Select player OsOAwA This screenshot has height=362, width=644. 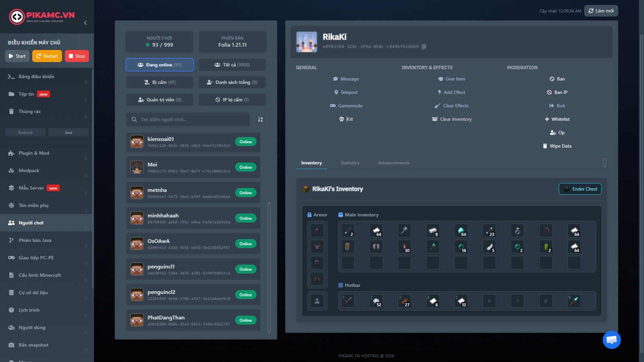(x=193, y=244)
